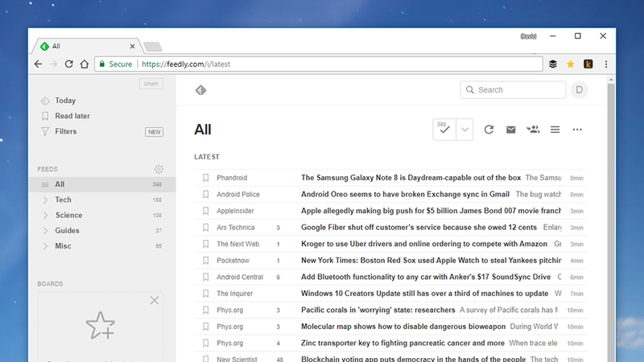Open Android Oreo Exchange sync article
644x362 pixels.
[x=405, y=194]
